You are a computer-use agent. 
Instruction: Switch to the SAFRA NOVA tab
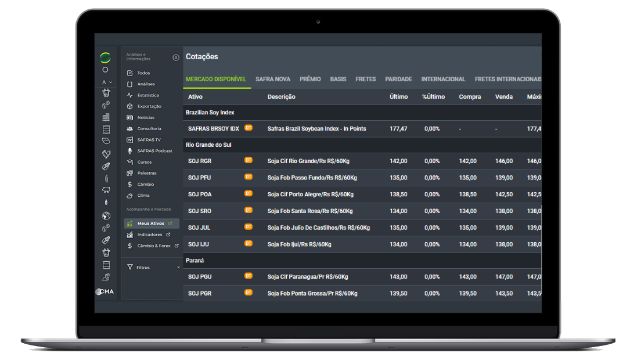[272, 79]
